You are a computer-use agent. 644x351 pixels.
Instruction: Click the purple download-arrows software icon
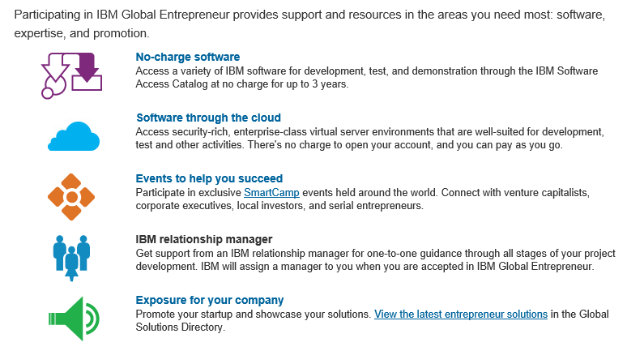pos(71,75)
